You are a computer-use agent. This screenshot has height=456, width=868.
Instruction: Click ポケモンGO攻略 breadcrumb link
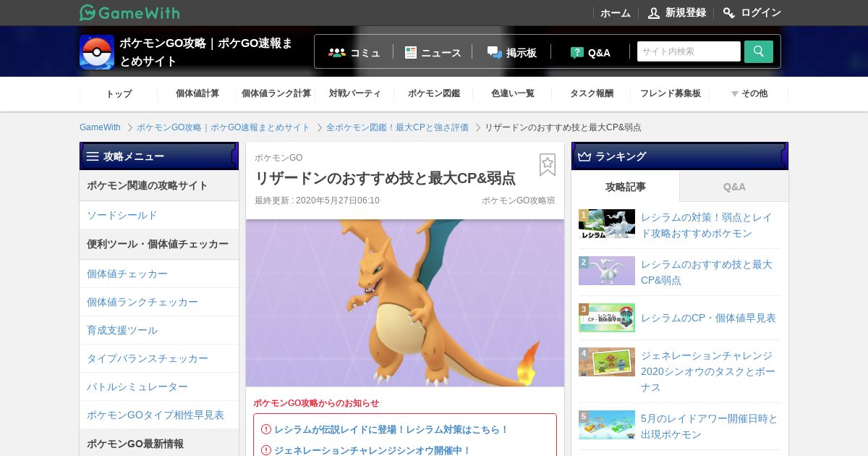coord(224,127)
